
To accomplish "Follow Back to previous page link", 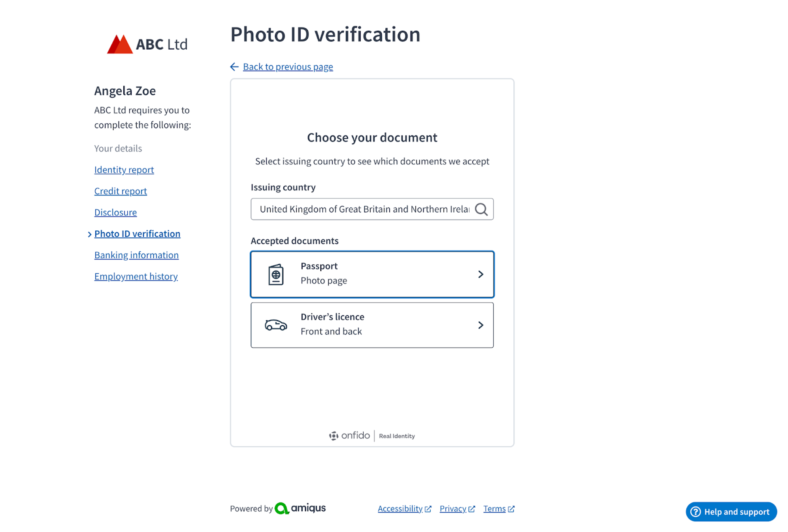I will coord(288,67).
